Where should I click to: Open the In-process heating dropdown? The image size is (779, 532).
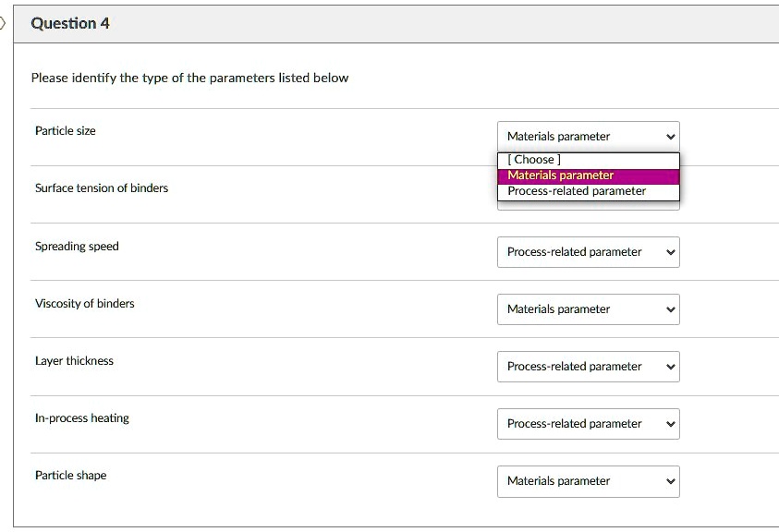588,424
